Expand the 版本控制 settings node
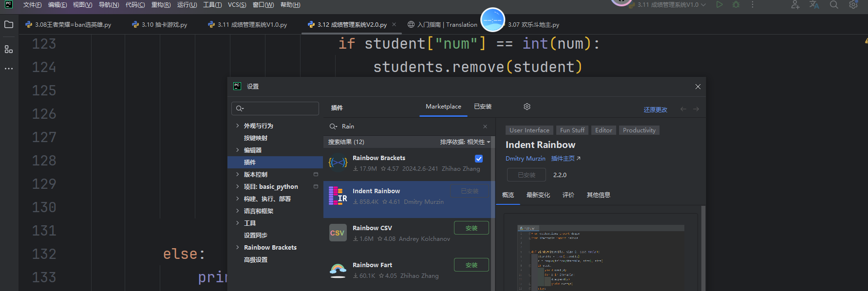The width and height of the screenshot is (868, 291). [x=238, y=174]
